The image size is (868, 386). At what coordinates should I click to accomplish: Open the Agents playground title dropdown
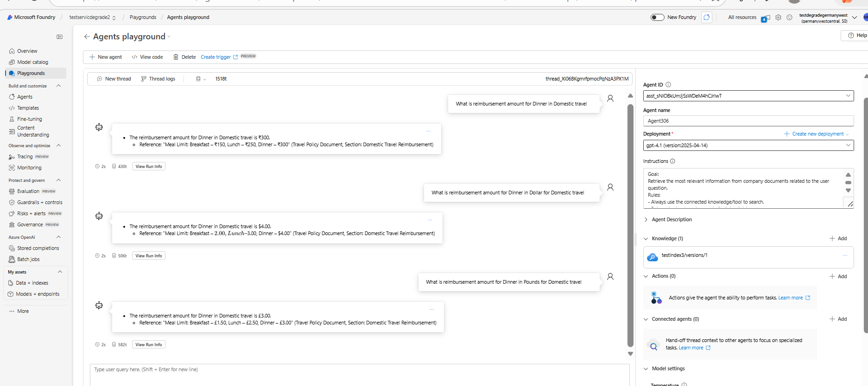(169, 37)
